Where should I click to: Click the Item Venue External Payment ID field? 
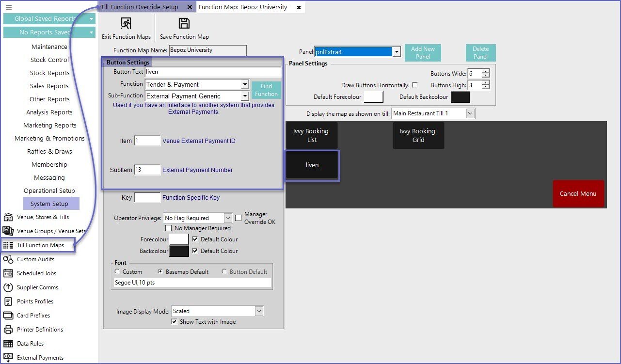[x=147, y=141]
